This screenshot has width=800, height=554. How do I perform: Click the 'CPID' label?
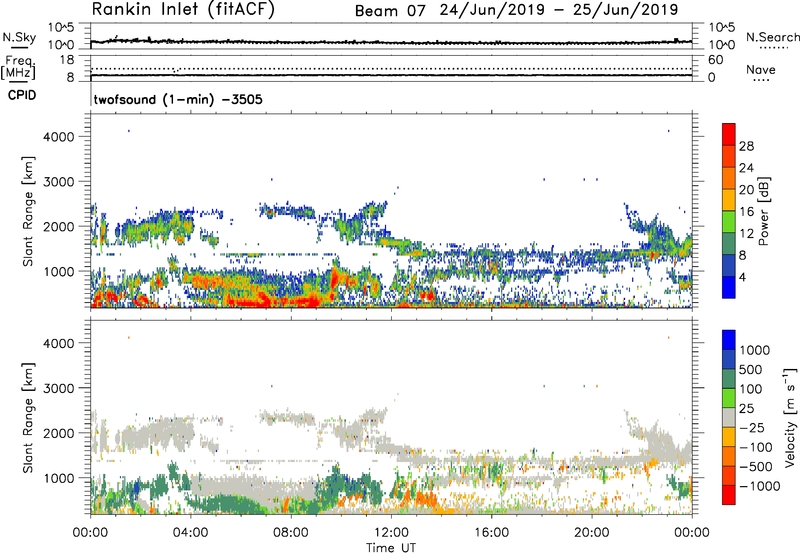(x=22, y=95)
